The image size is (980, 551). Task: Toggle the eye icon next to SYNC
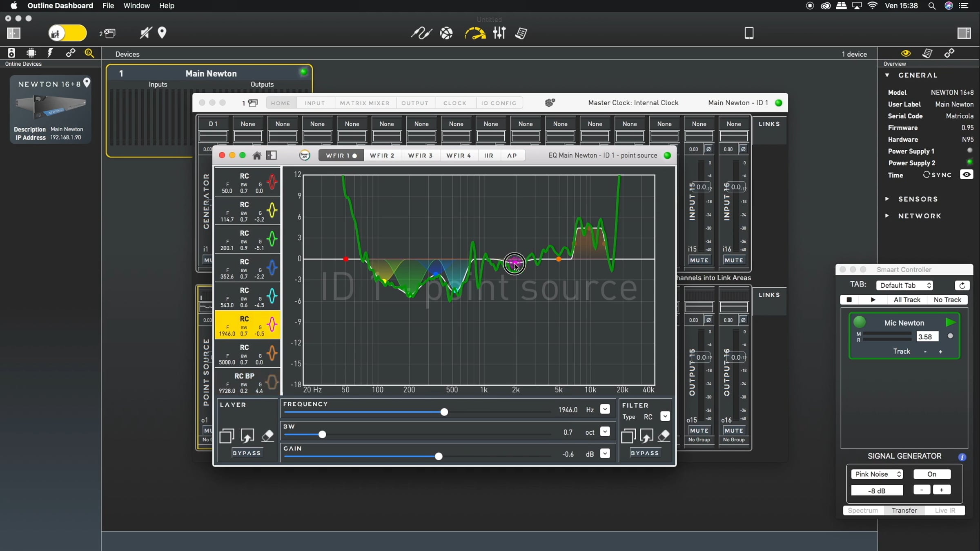click(966, 175)
